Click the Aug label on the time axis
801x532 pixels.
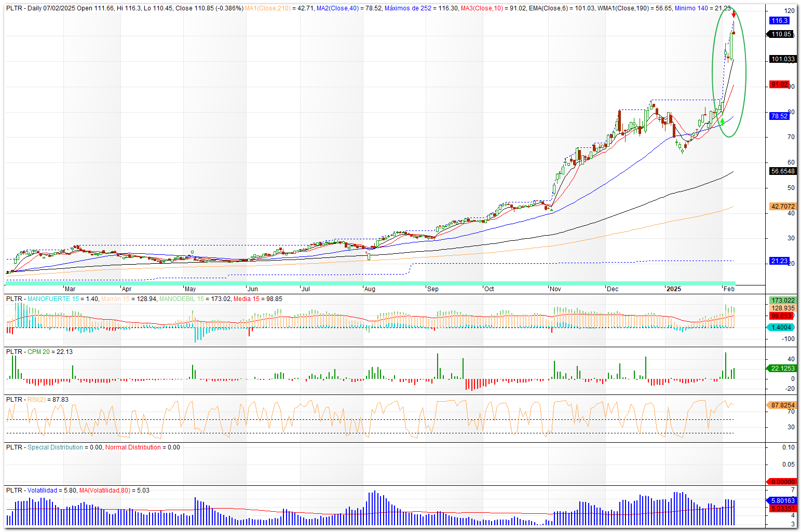(x=370, y=289)
